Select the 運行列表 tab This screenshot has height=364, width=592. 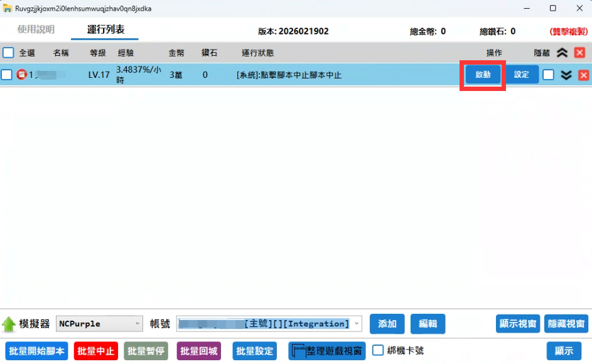pyautogui.click(x=105, y=29)
